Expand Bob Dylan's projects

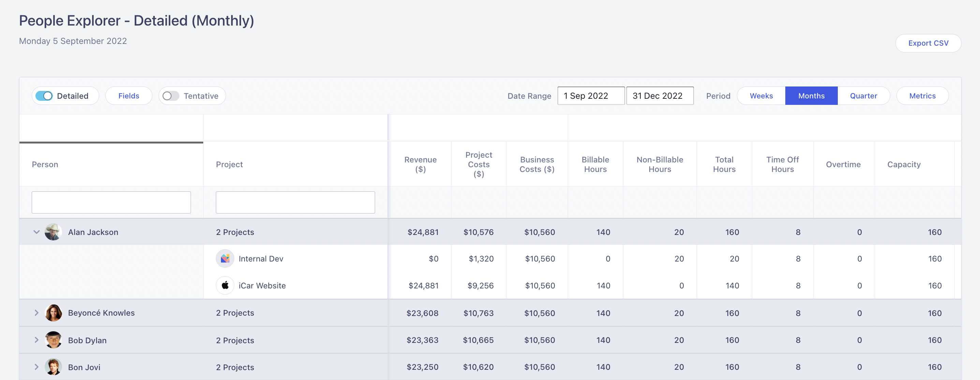36,340
